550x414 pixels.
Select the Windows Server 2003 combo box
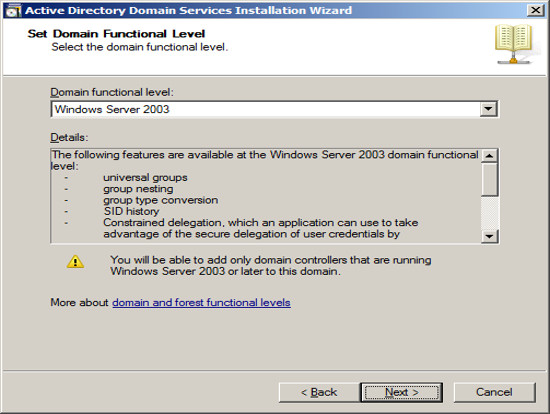point(274,109)
